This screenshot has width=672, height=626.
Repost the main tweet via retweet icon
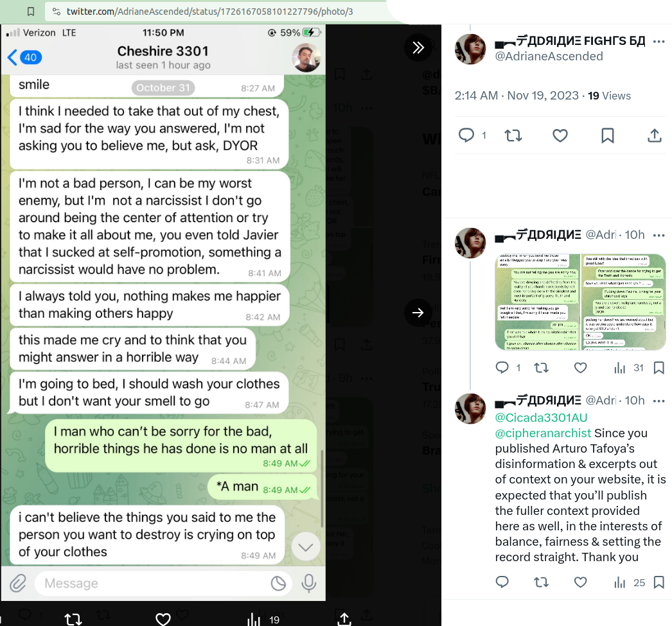(x=513, y=135)
